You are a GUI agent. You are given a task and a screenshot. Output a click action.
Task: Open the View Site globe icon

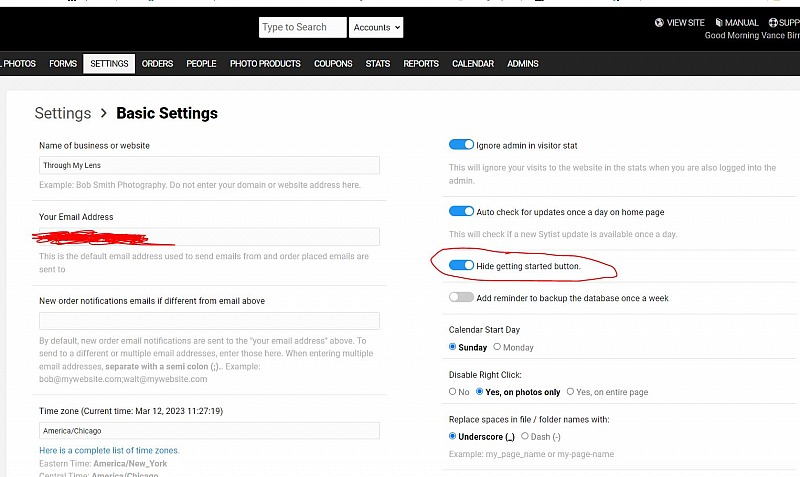[x=659, y=22]
